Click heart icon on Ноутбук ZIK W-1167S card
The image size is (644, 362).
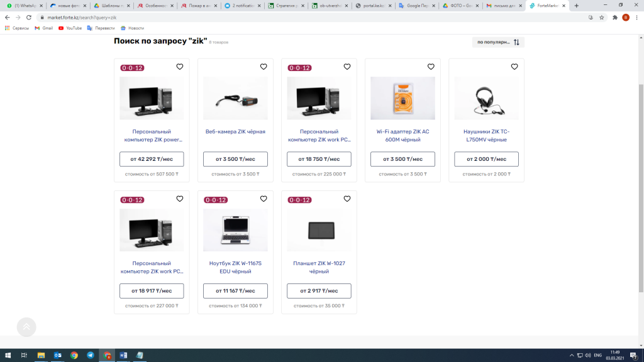tap(264, 199)
